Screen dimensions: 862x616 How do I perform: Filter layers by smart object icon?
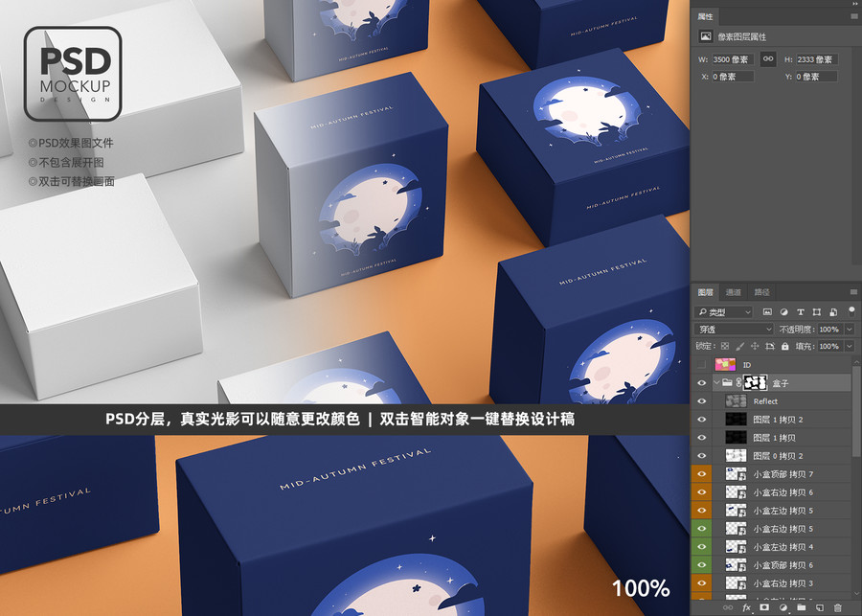pos(833,312)
